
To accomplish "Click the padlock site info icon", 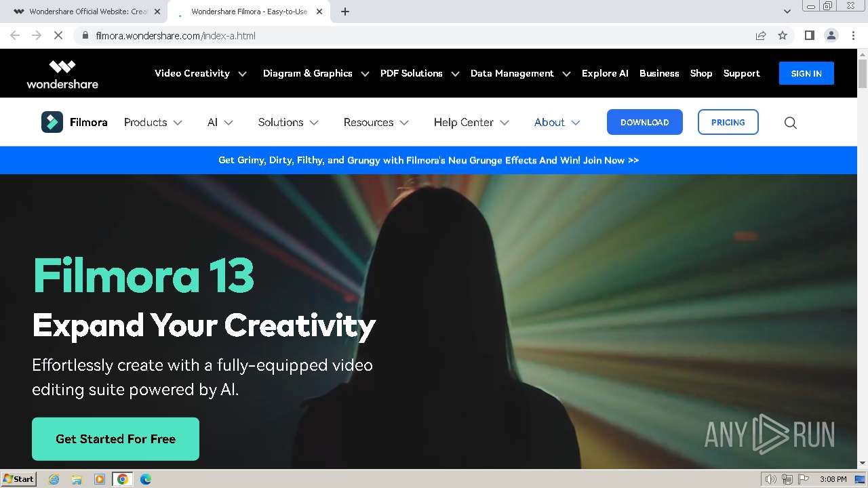I will [x=85, y=35].
